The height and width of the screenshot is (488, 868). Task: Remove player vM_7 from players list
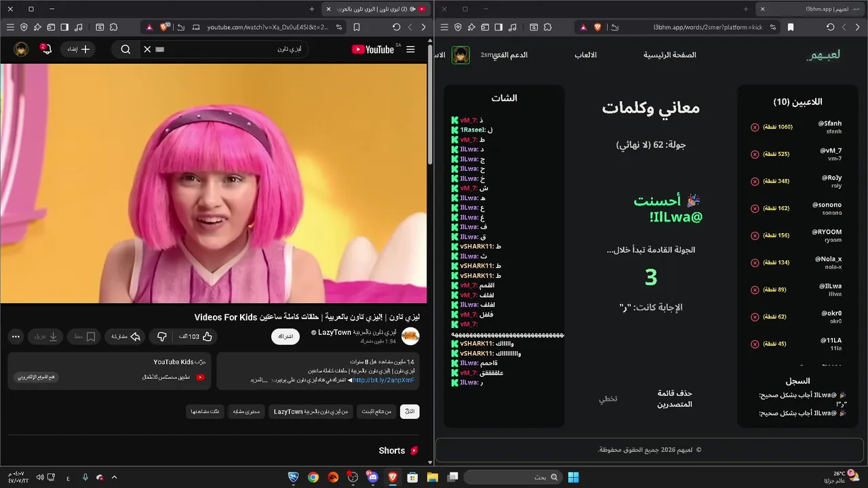755,155
